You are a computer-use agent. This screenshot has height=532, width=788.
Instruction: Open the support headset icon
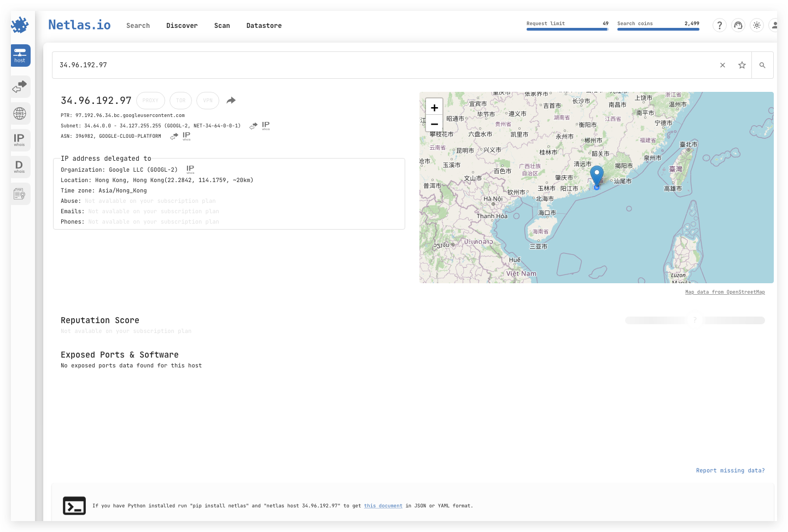(x=738, y=25)
